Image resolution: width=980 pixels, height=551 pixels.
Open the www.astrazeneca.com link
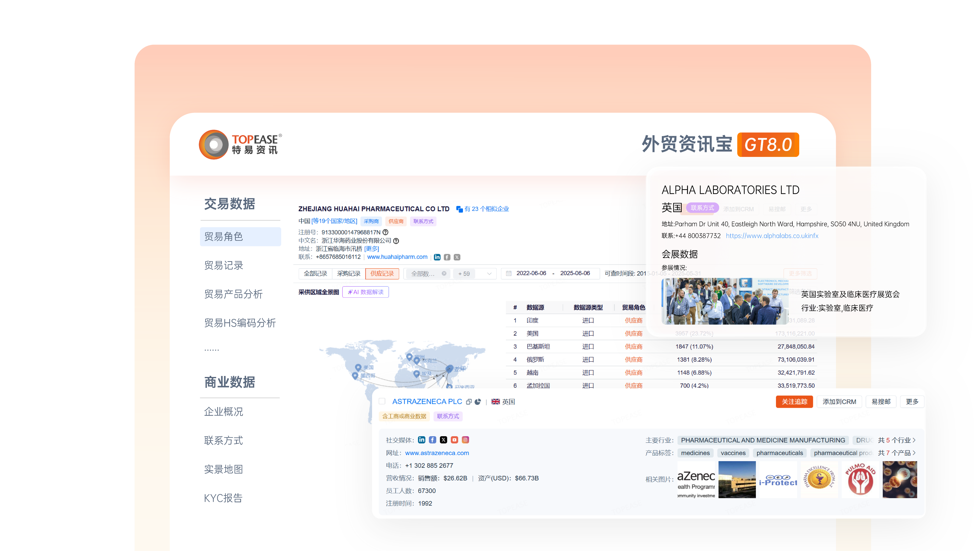click(437, 453)
